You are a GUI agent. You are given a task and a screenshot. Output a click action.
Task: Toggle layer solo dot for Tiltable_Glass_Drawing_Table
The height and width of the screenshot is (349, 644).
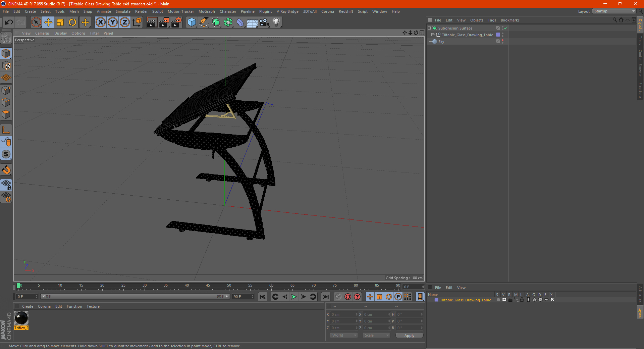pyautogui.click(x=498, y=300)
